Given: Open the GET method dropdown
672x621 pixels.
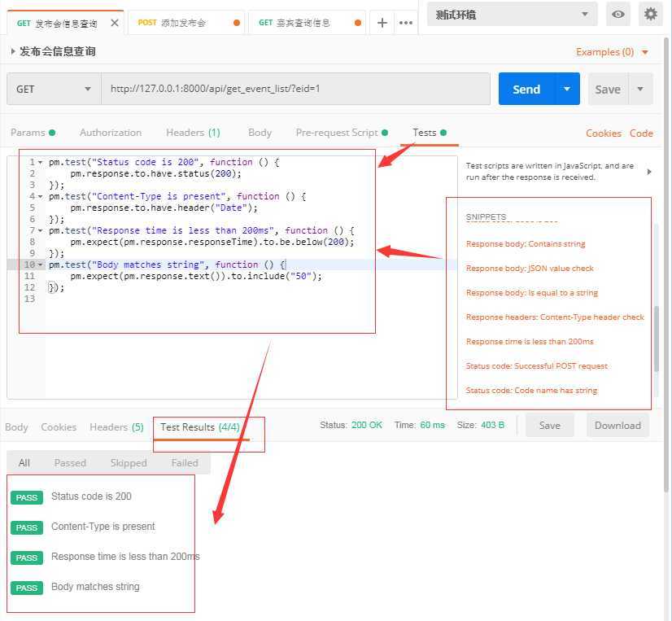Looking at the screenshot, I should tap(54, 89).
